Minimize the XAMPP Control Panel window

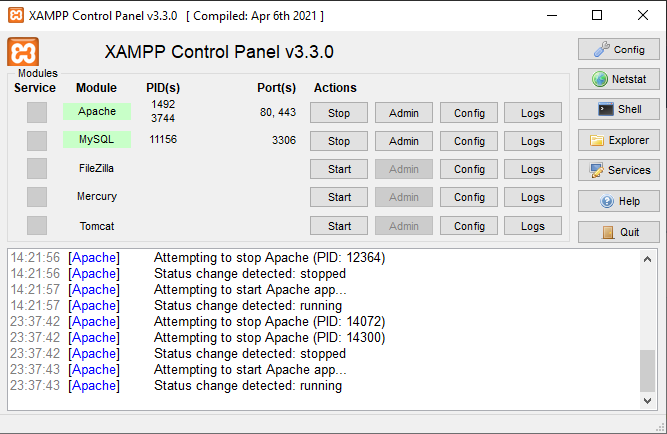[552, 15]
